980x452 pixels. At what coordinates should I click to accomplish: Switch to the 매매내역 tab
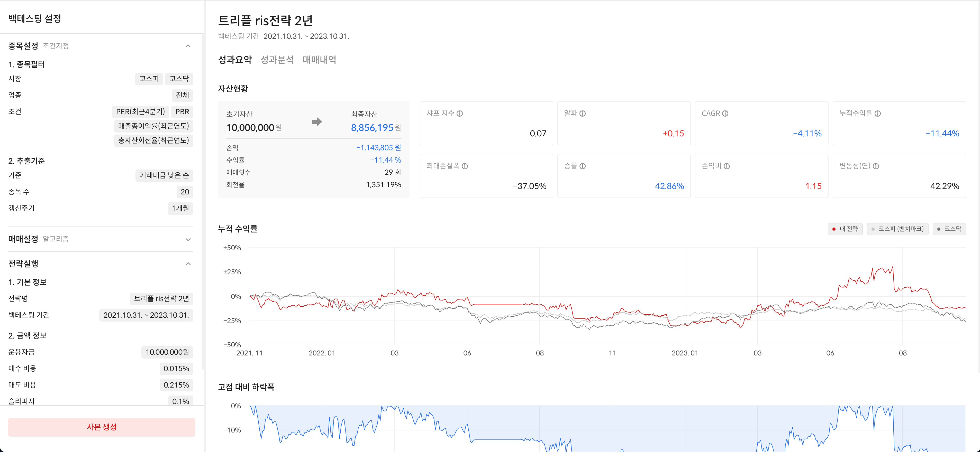[320, 60]
